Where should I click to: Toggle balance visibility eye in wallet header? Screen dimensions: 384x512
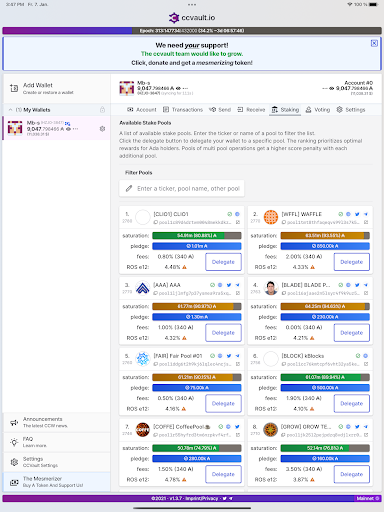click(x=178, y=88)
